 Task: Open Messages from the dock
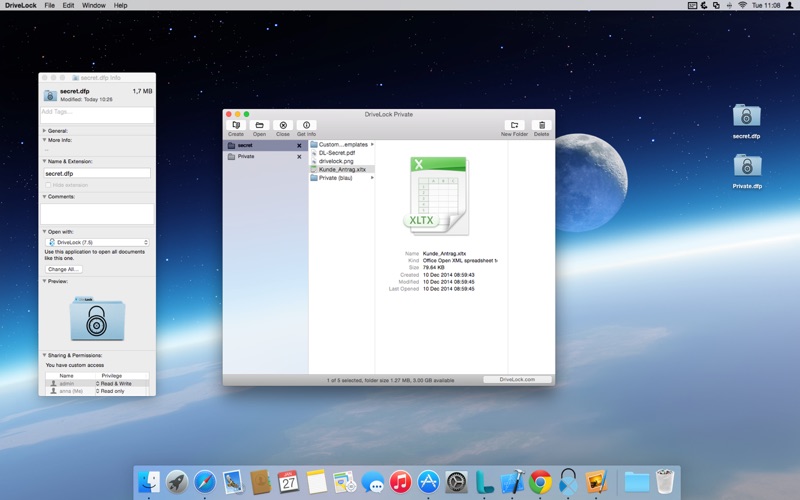372,482
